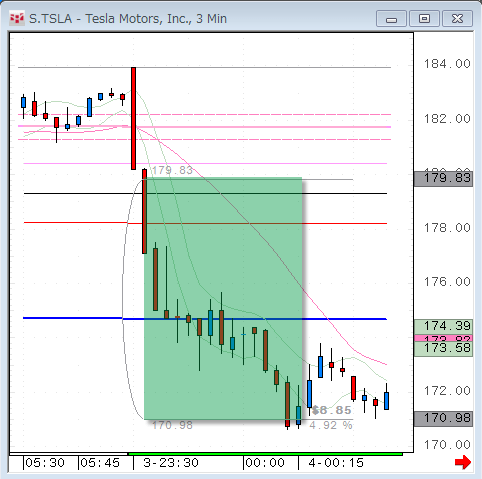Select the black horizontal line below 179.83

pos(205,193)
